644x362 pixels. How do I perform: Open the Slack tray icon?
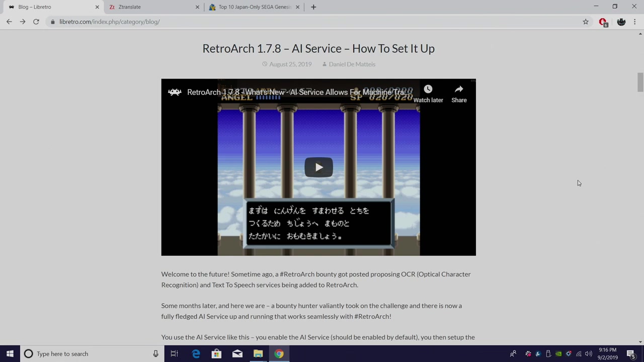(x=528, y=354)
